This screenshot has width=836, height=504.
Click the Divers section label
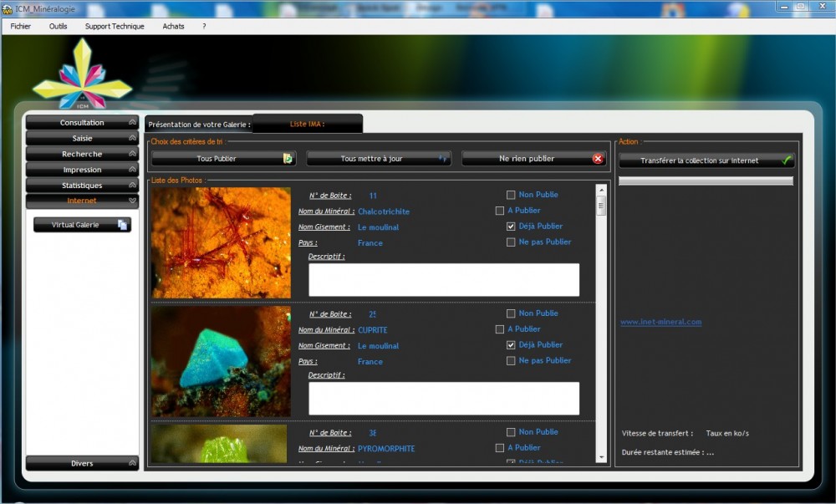(x=82, y=464)
